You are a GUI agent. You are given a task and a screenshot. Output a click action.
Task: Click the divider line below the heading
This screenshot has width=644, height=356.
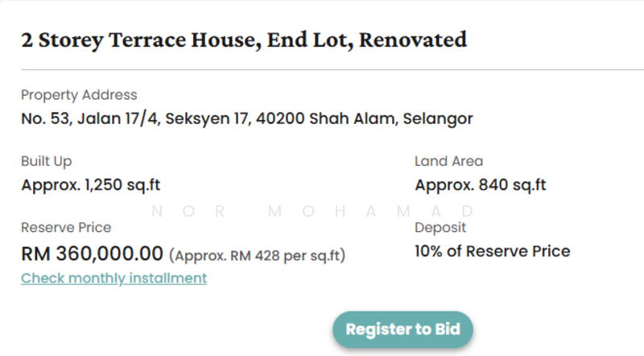322,71
